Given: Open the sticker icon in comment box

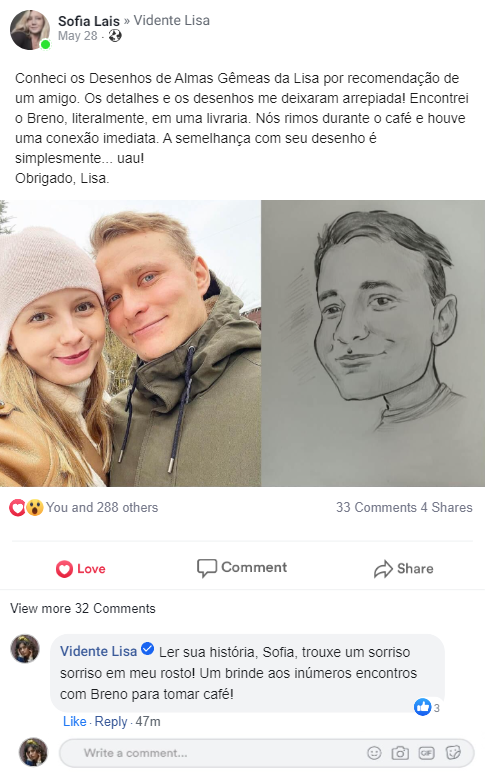Looking at the screenshot, I should coord(453,753).
